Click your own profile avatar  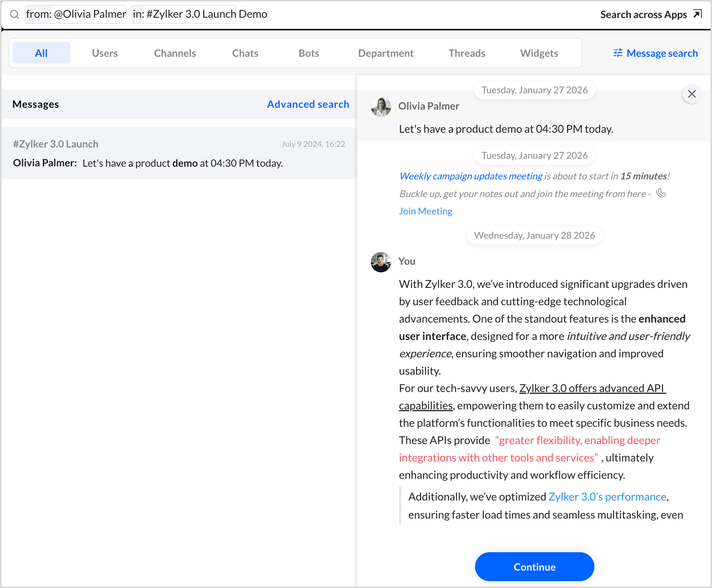point(381,262)
